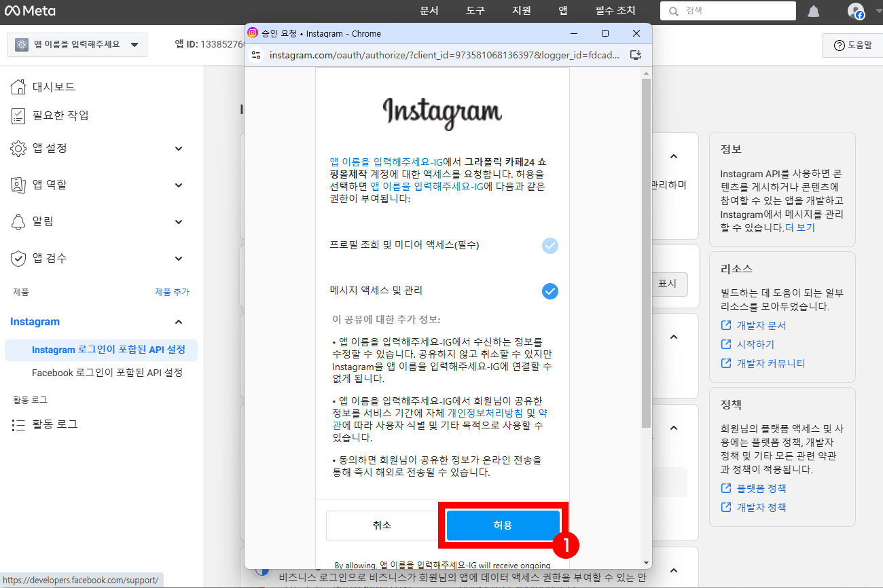This screenshot has width=883, height=588.
Task: Open the 개인정보처리방침 link
Action: [485, 413]
